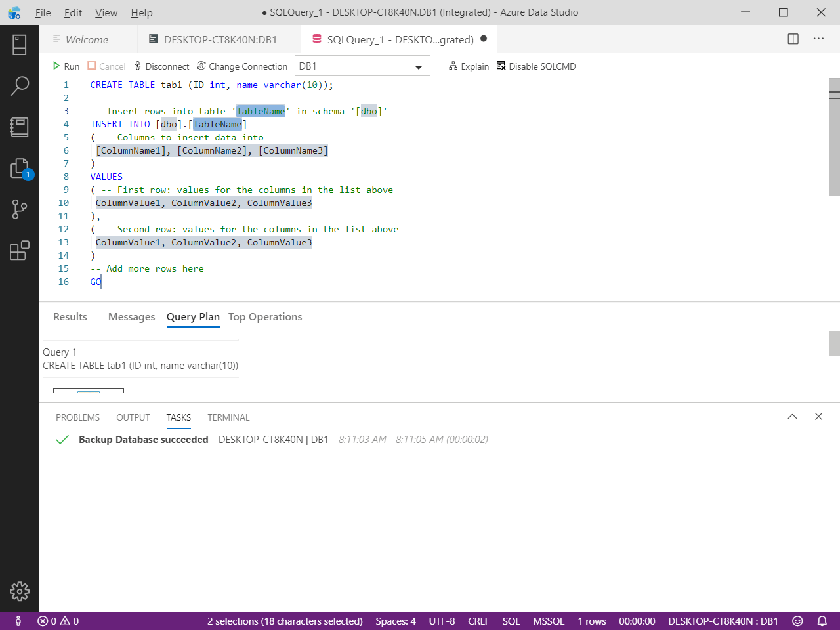Click the VALUES keyword on line 8
840x630 pixels.
tap(106, 177)
